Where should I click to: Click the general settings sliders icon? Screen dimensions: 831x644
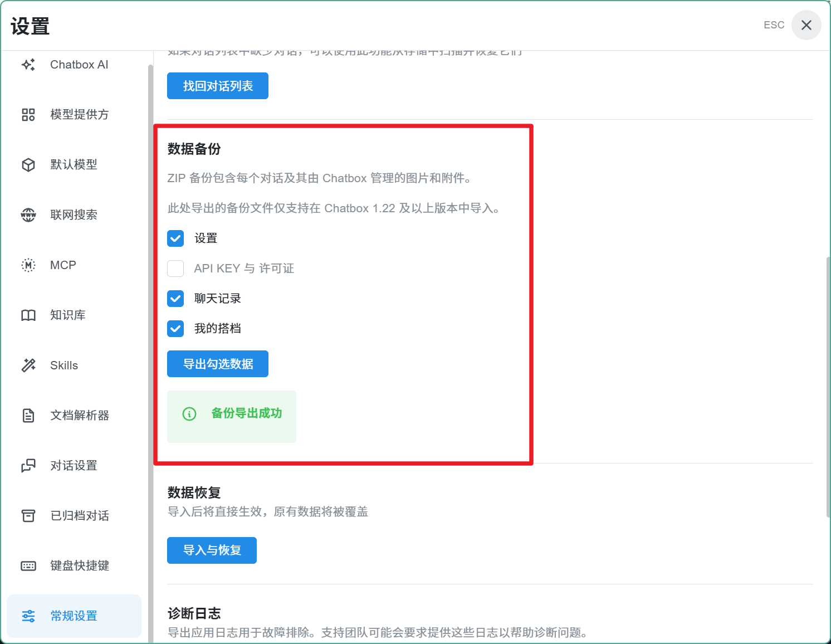[28, 616]
